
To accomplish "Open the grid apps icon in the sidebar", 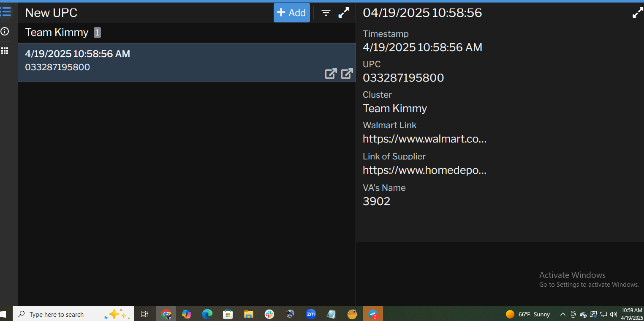I will click(5, 51).
